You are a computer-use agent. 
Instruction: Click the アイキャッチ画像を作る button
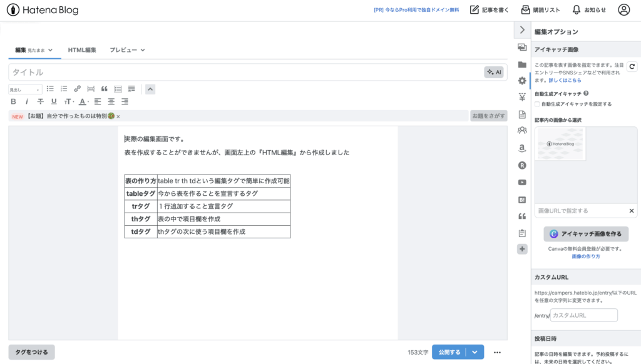[586, 234]
